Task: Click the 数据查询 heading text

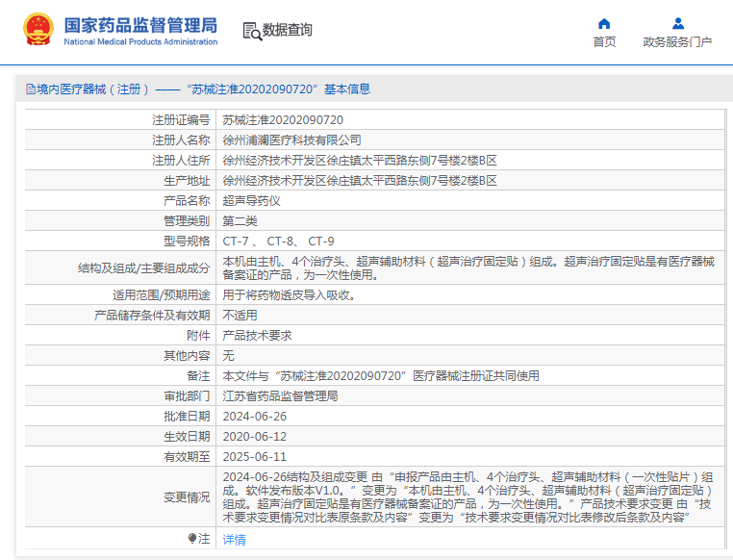Action: coord(287,30)
